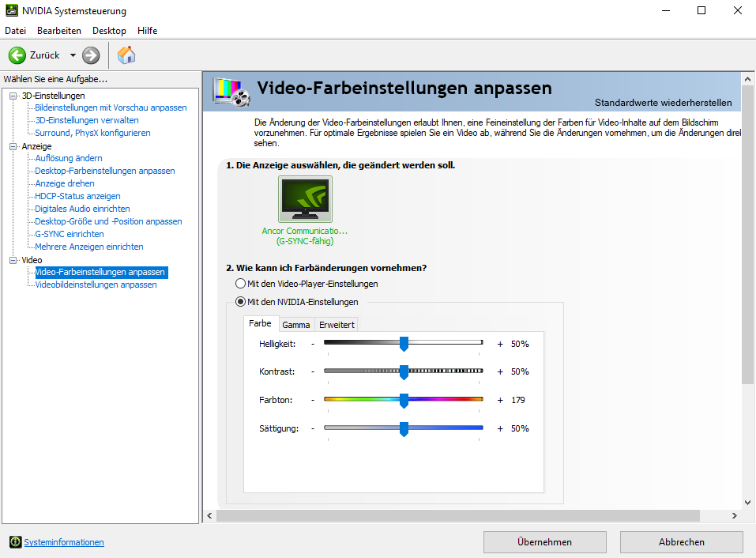This screenshot has height=558, width=756.
Task: Click the minus sign next to Farbton
Action: [313, 400]
